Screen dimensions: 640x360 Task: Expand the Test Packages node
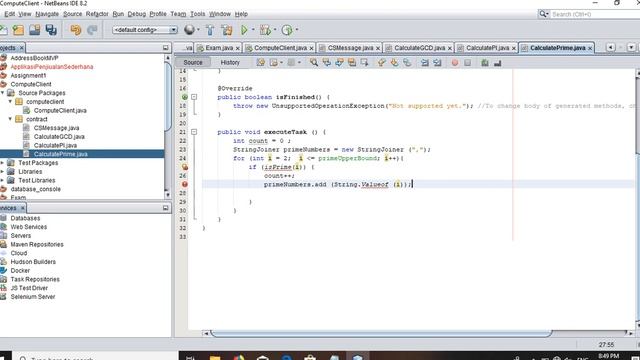point(2,163)
